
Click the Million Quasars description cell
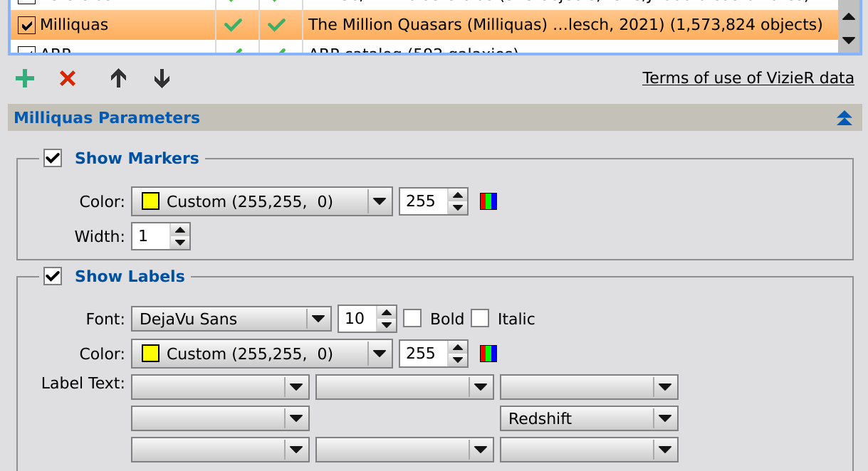click(x=565, y=25)
